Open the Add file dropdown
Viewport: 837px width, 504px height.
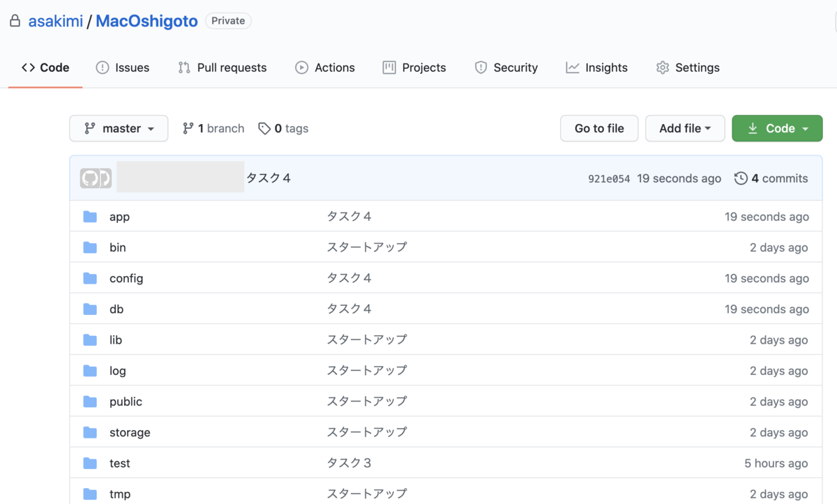tap(685, 128)
